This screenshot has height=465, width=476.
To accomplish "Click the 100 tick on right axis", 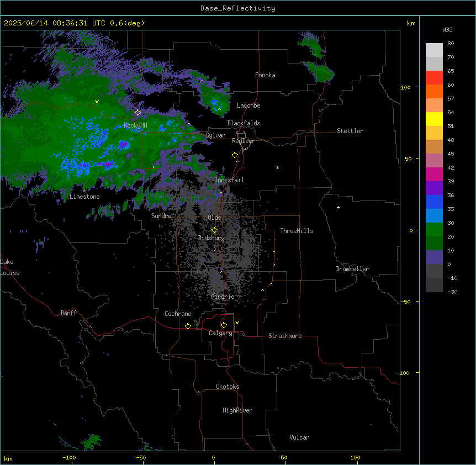I will point(405,87).
